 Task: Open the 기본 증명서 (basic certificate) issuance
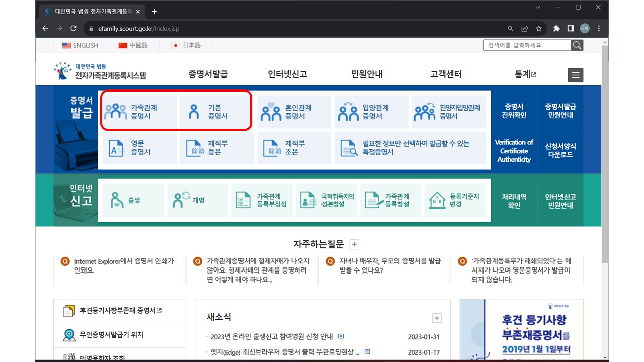click(x=215, y=111)
